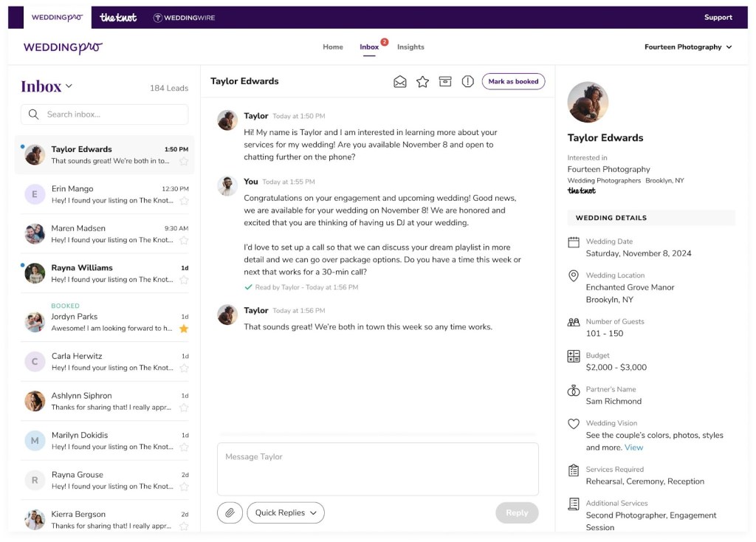The width and height of the screenshot is (756, 542).
Task: Click Mark as booked button
Action: point(513,81)
